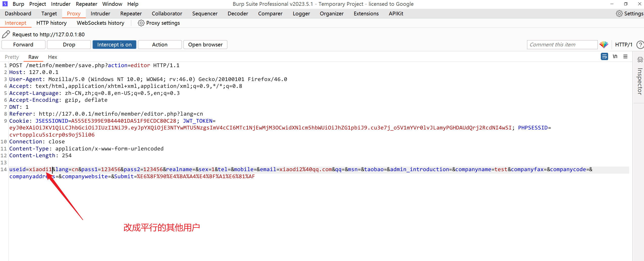Switch to the Intruder tool tab
Screen dimensions: 644x261
(x=100, y=14)
